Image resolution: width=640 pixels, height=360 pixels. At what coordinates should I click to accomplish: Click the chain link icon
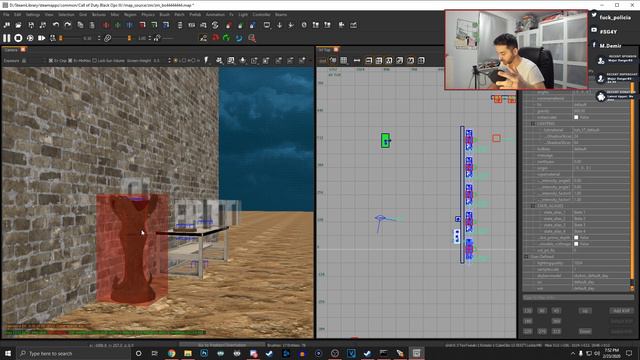pyautogui.click(x=107, y=38)
